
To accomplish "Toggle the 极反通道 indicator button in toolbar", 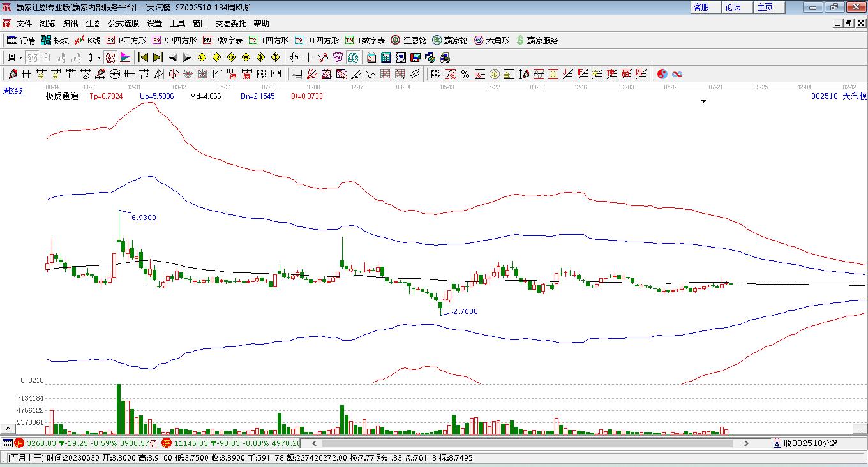I will click(110, 57).
